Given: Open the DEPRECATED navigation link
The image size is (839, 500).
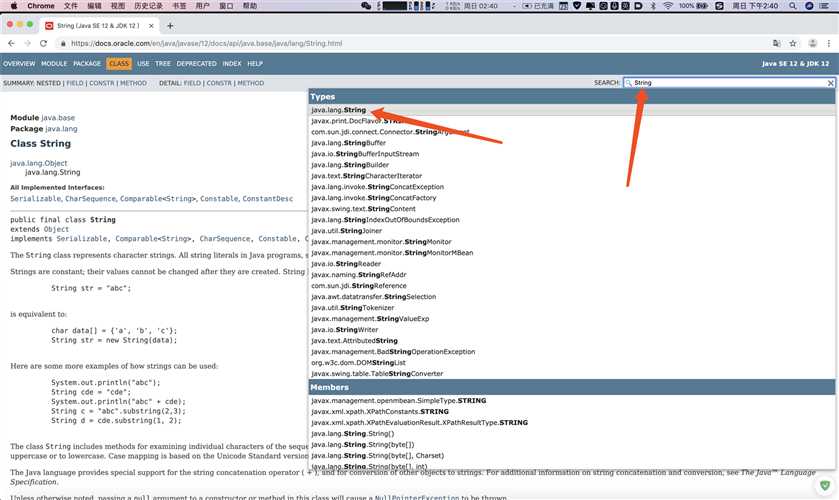Looking at the screenshot, I should pyautogui.click(x=196, y=64).
